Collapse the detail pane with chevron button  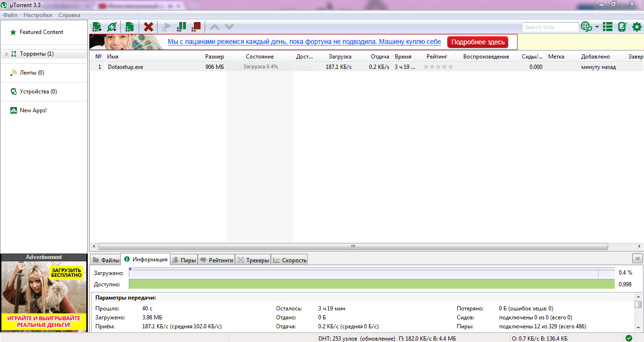637,258
